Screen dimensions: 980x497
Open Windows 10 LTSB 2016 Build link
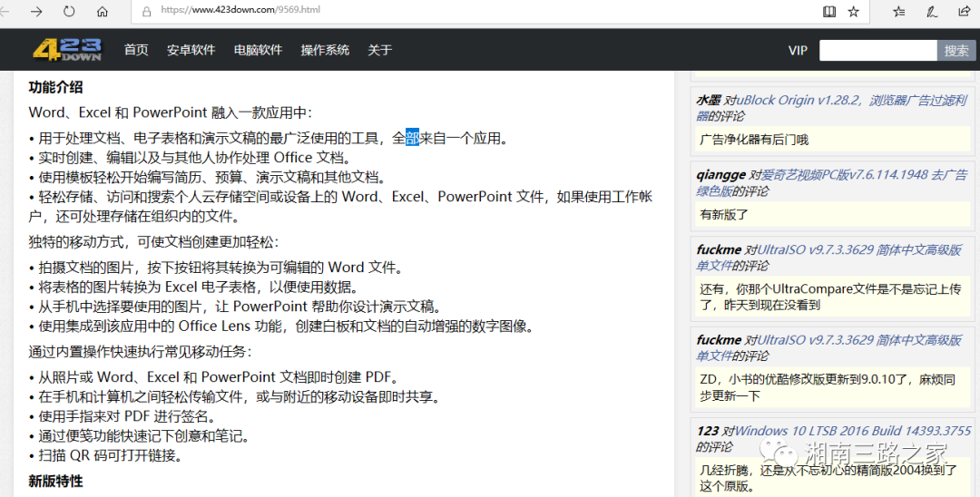[x=852, y=431]
